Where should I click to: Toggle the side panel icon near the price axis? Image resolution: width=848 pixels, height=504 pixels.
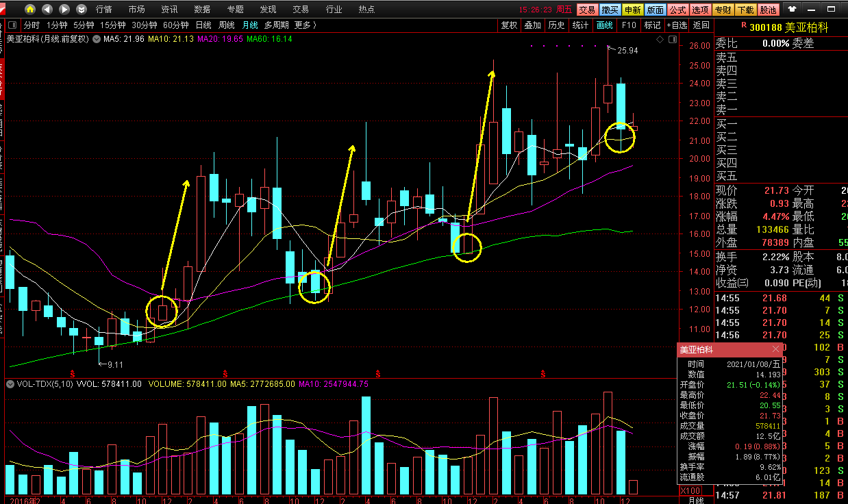(672, 39)
